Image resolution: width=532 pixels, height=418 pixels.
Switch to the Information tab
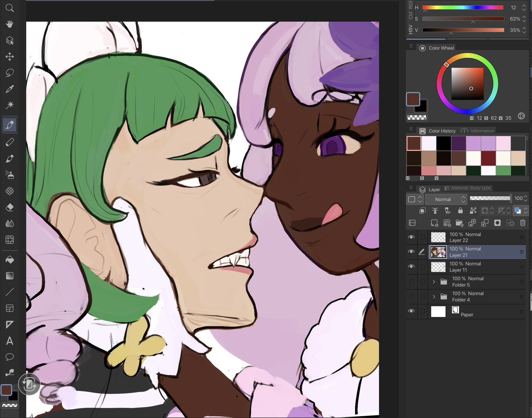(x=477, y=131)
